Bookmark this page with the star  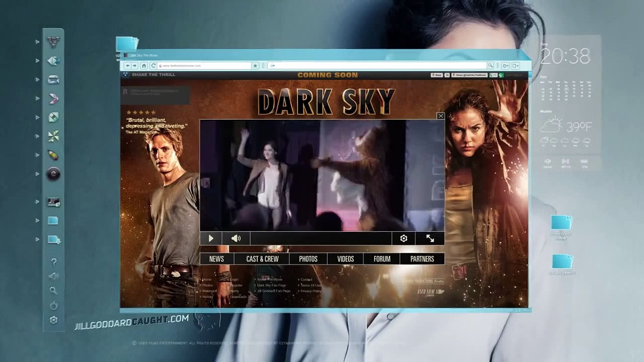point(255,65)
